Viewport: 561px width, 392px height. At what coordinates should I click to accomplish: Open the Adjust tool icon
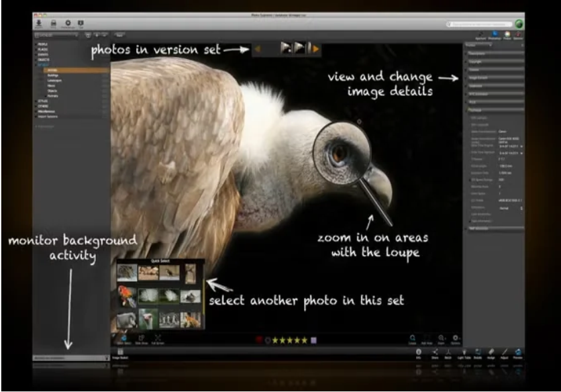(505, 354)
